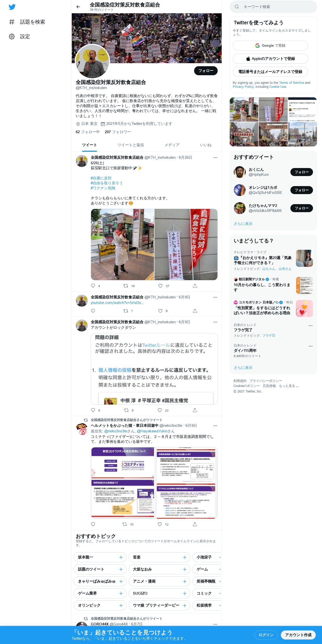The width and height of the screenshot is (322, 644).
Task: Select オリンピック topic chip
Action: [x=100, y=605]
